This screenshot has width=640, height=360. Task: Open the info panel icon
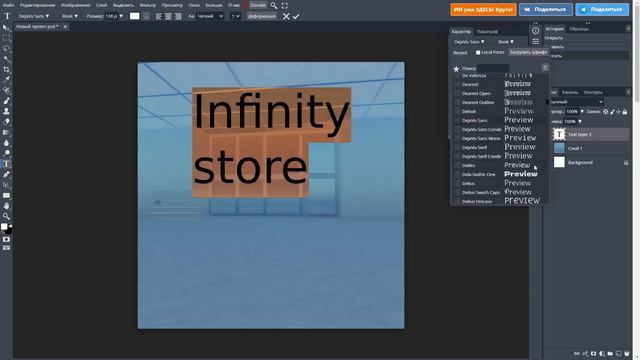[536, 31]
